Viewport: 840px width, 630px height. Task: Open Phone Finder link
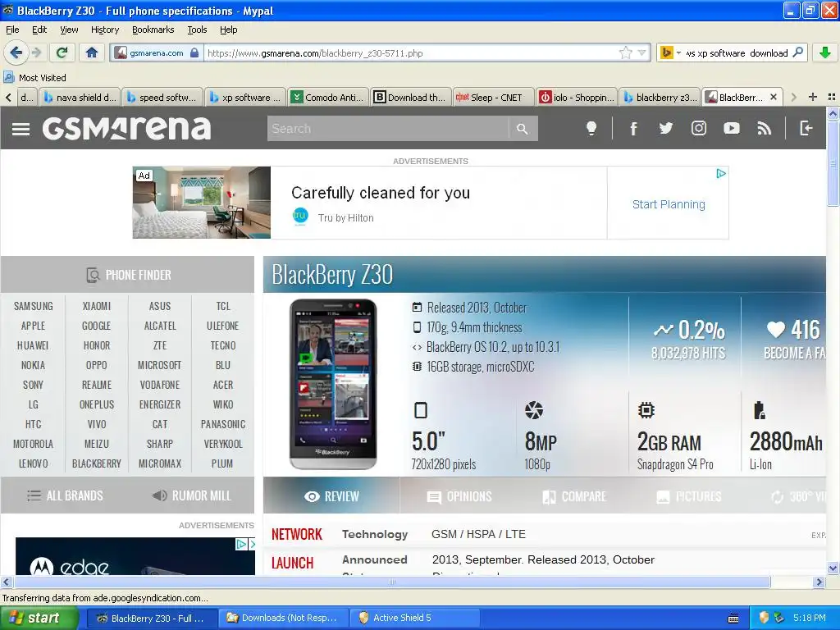point(128,275)
